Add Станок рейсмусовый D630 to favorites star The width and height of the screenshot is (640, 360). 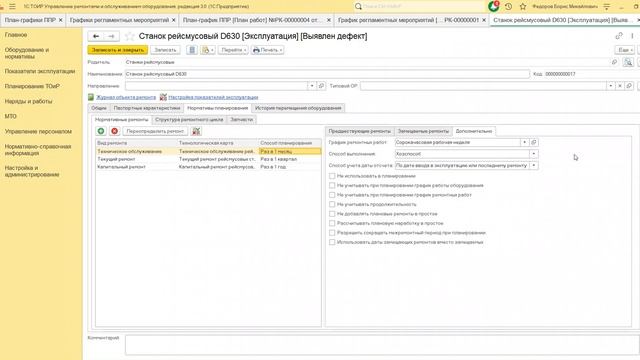(x=129, y=36)
